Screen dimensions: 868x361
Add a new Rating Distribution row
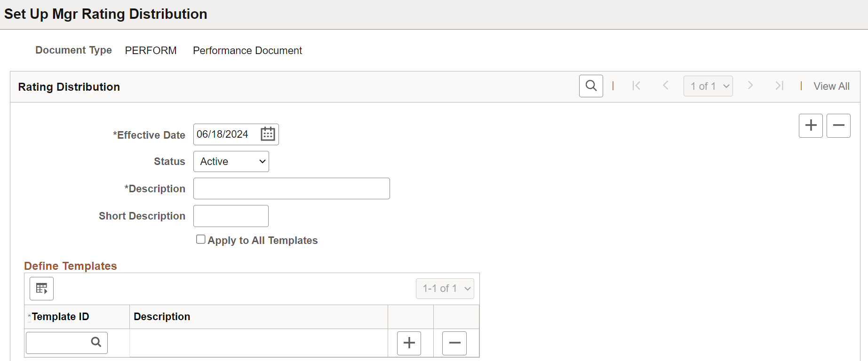[811, 126]
